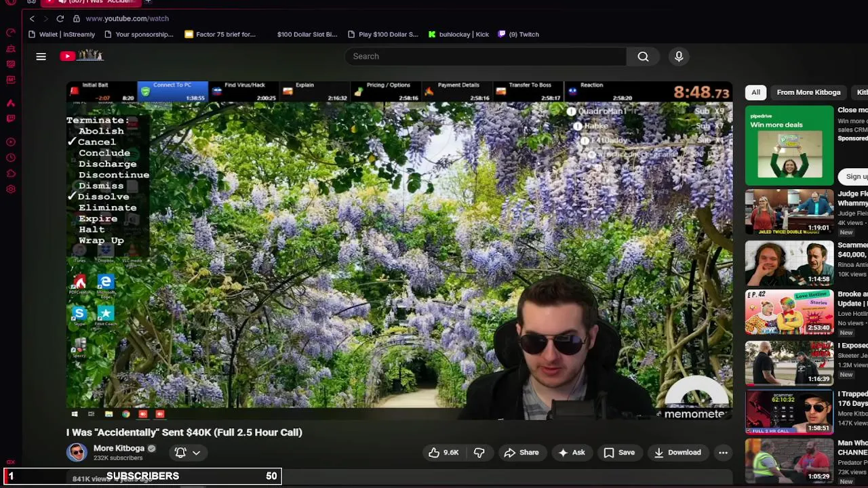The height and width of the screenshot is (488, 868).
Task: Focus the YouTube search field
Action: [x=486, y=56]
